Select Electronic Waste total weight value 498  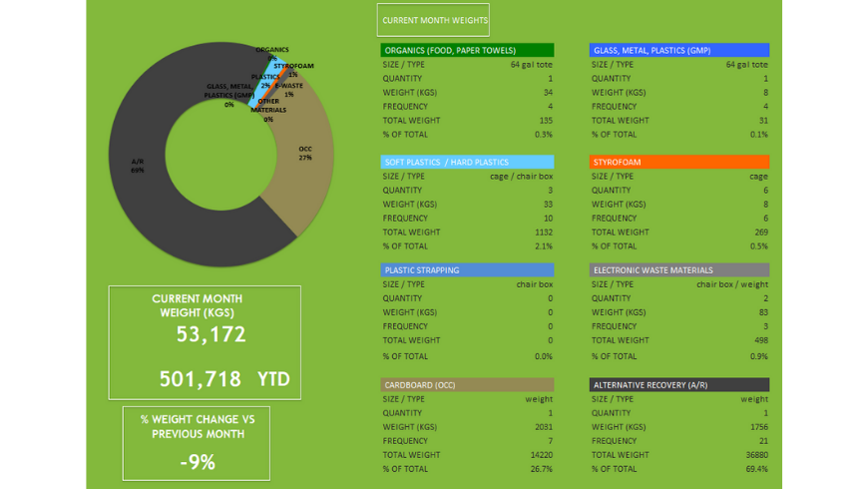point(760,340)
